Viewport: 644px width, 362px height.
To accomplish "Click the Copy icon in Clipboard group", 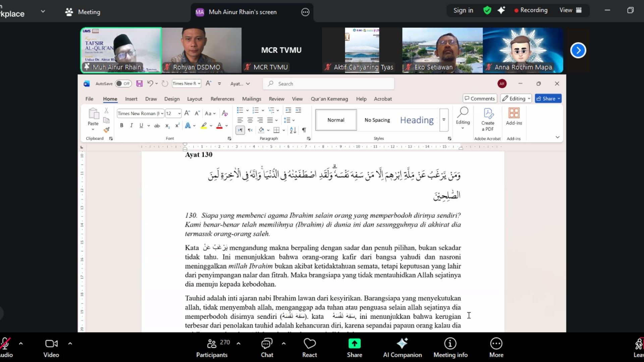I will click(106, 120).
